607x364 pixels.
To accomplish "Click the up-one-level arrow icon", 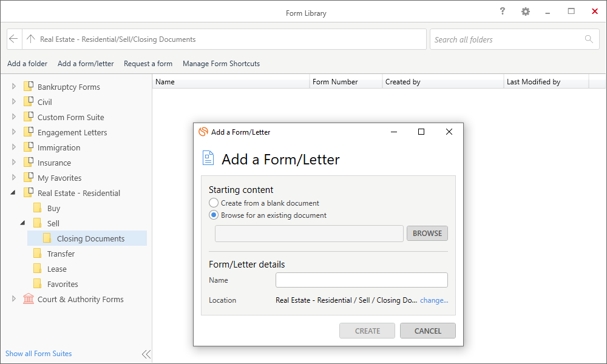I will [x=30, y=39].
